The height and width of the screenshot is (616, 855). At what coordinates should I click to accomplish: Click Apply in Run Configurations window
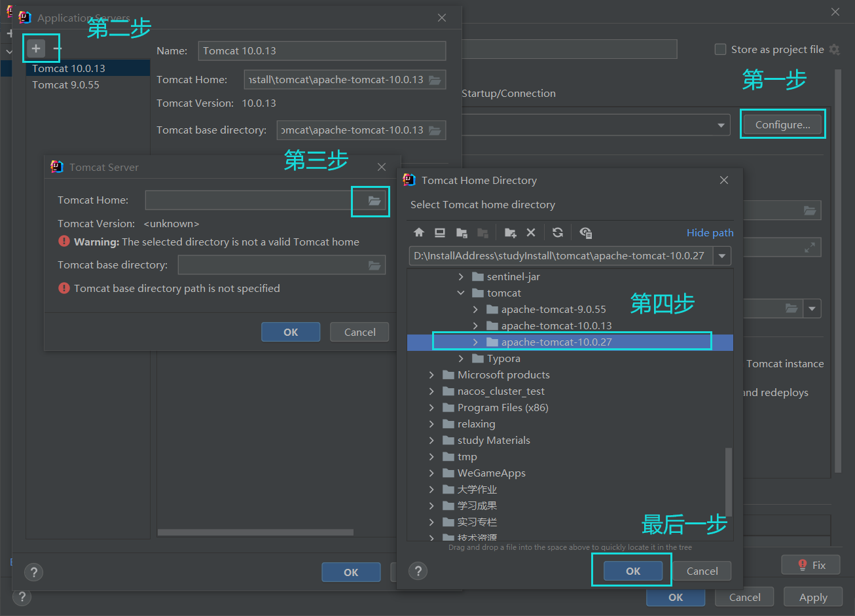click(813, 597)
